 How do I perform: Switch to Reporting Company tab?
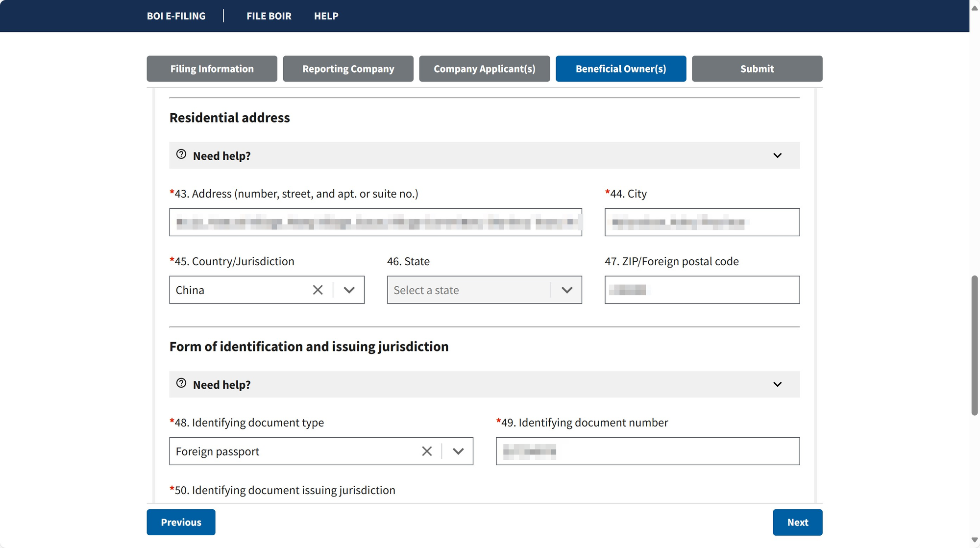coord(348,69)
